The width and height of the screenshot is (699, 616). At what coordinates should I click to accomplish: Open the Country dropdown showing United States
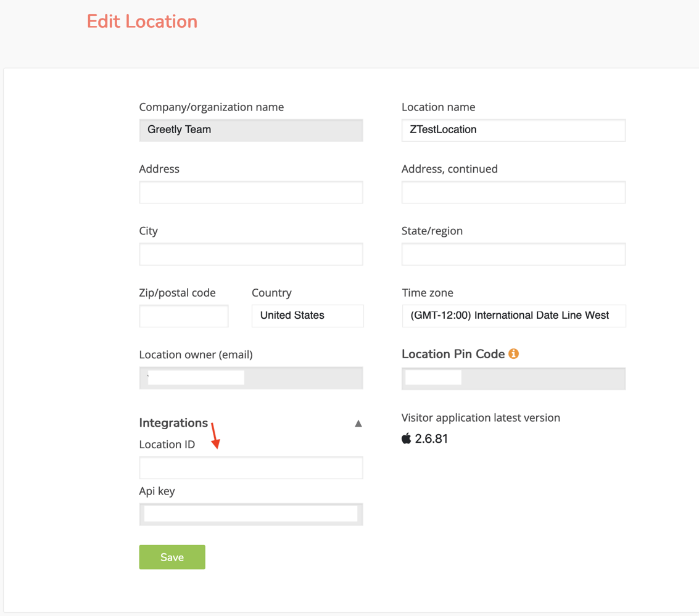point(307,316)
